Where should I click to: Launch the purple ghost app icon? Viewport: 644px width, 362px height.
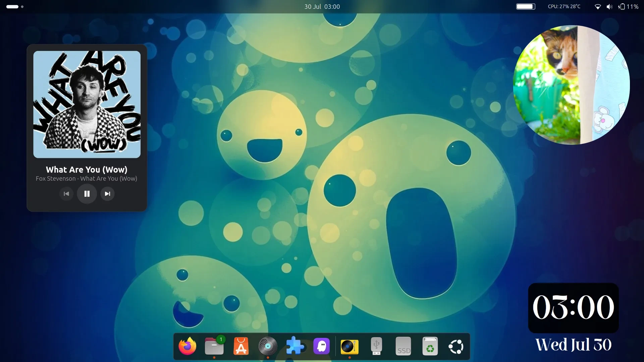(x=321, y=346)
